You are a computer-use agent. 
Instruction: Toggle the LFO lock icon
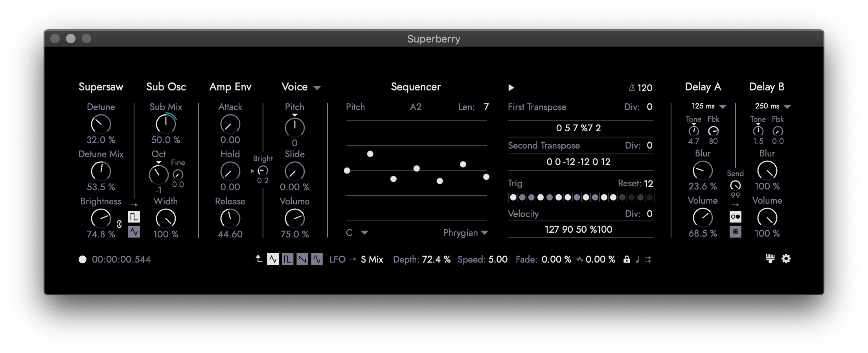pyautogui.click(x=627, y=259)
